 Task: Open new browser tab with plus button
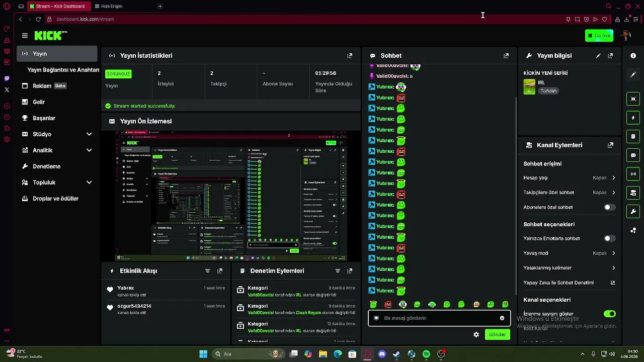click(x=160, y=7)
